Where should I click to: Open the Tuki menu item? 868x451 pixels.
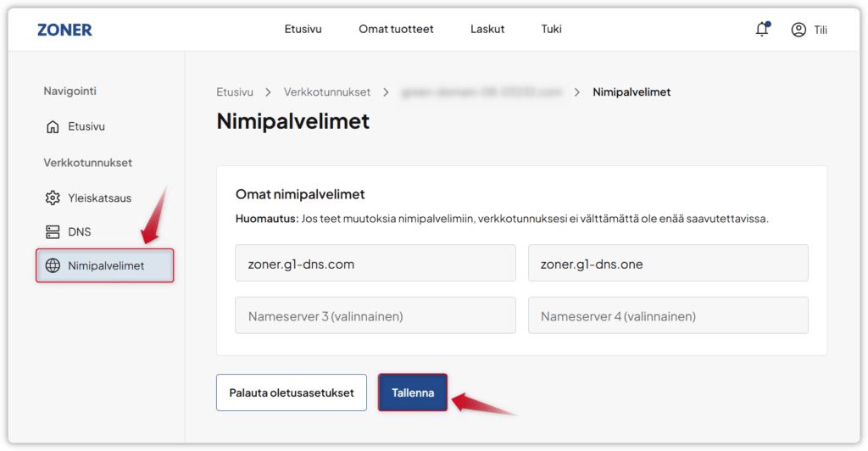[x=551, y=29]
